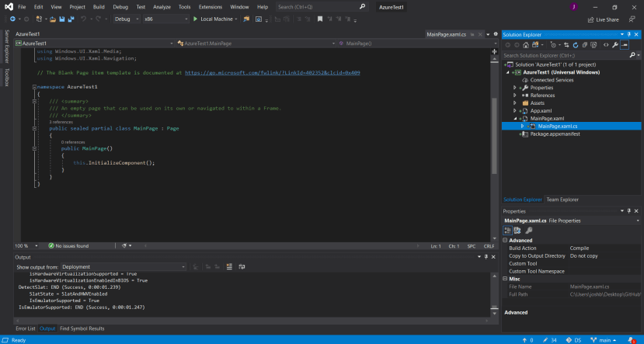This screenshot has height=344, width=644.
Task: Toggle Show All Files in Solution Explorer
Action: pos(594,45)
